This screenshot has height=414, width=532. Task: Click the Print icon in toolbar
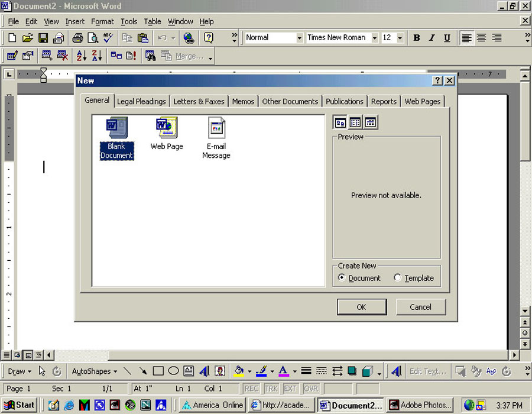point(77,38)
